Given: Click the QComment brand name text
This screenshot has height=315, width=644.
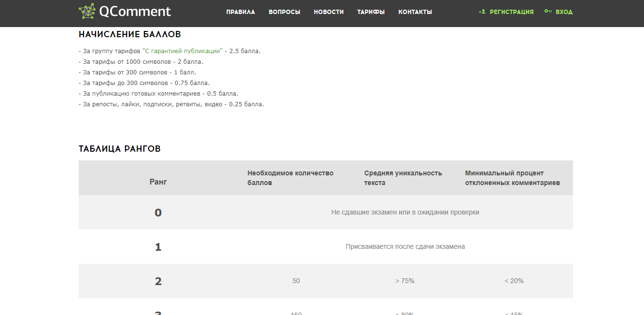Looking at the screenshot, I should (x=135, y=12).
